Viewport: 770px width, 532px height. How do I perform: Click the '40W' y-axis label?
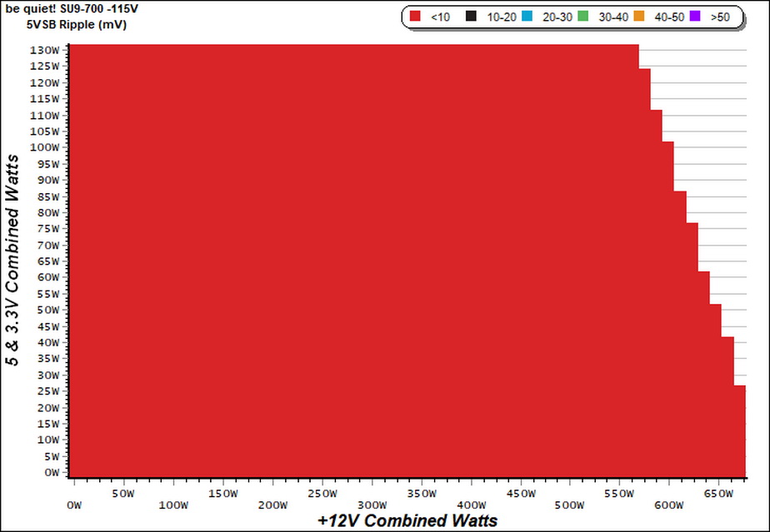pyautogui.click(x=48, y=342)
